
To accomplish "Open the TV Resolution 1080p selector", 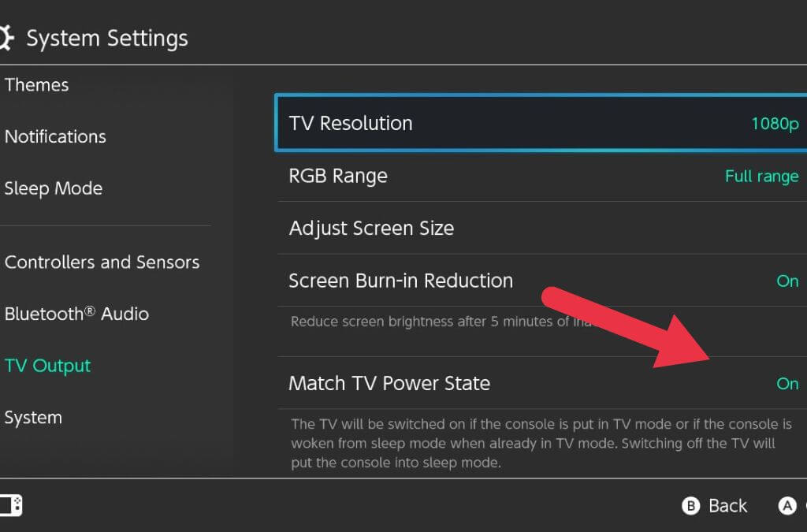I will [x=775, y=124].
